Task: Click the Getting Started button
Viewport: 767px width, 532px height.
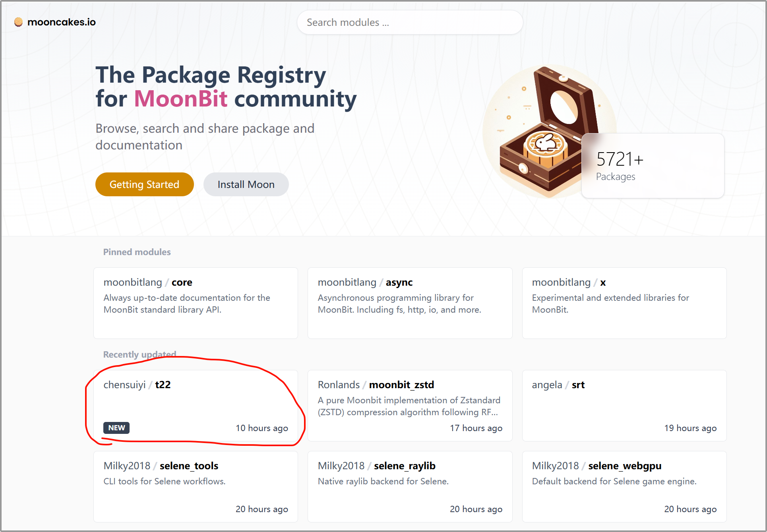Action: tap(145, 184)
